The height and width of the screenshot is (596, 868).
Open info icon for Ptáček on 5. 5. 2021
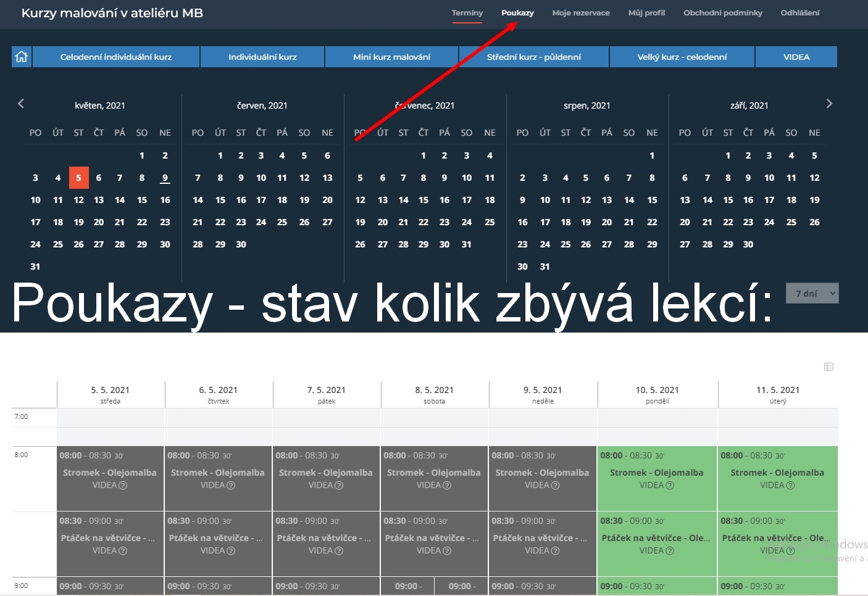pos(123,551)
